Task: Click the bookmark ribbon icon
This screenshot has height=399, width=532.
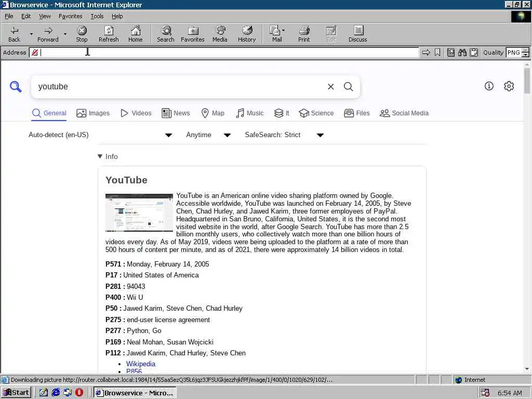Action: [x=437, y=52]
